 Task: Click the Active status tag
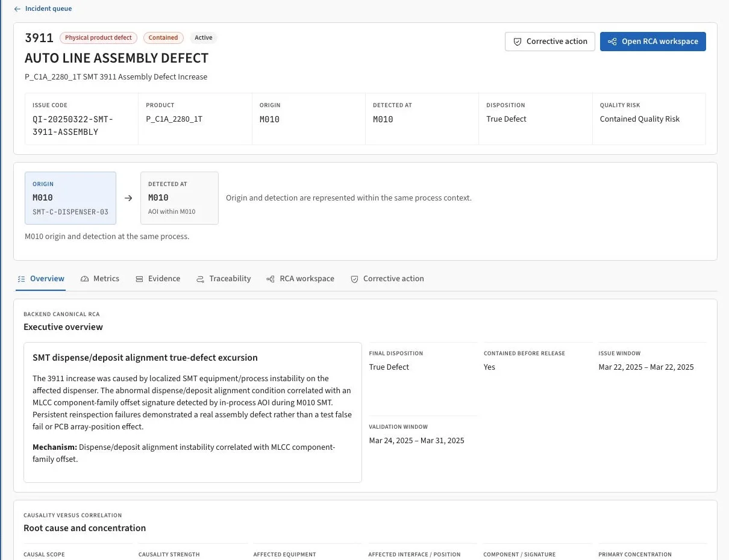(204, 37)
